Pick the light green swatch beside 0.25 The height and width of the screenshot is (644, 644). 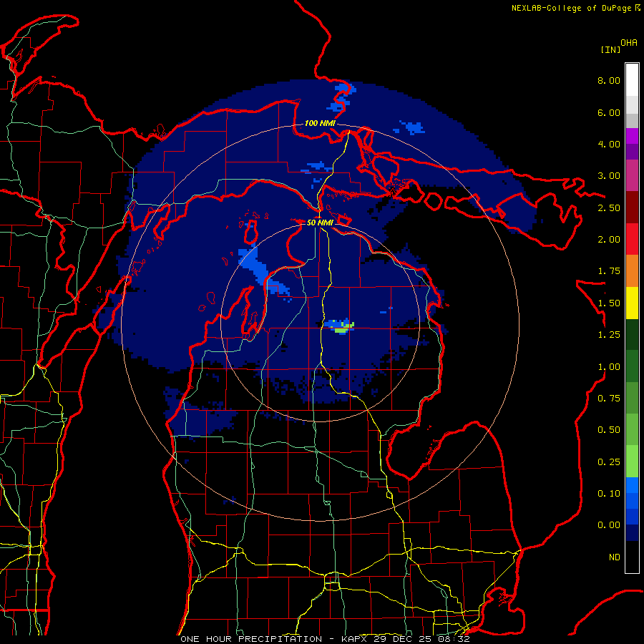(632, 462)
